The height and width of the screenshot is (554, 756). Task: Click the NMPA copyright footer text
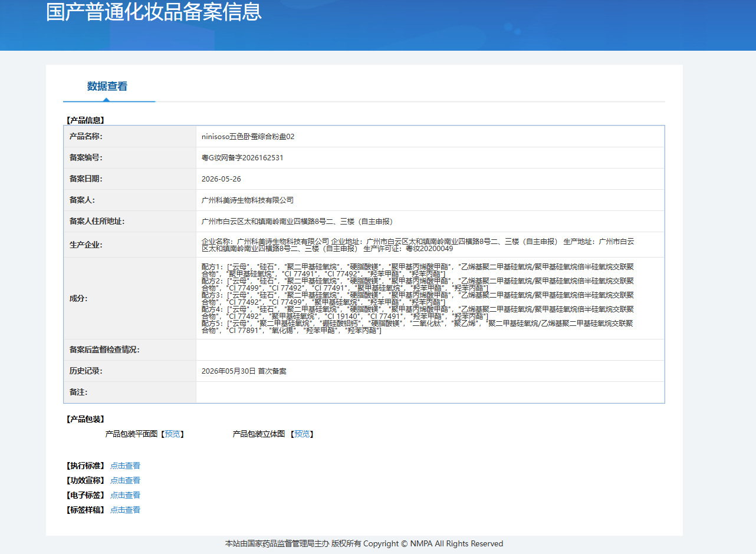364,543
